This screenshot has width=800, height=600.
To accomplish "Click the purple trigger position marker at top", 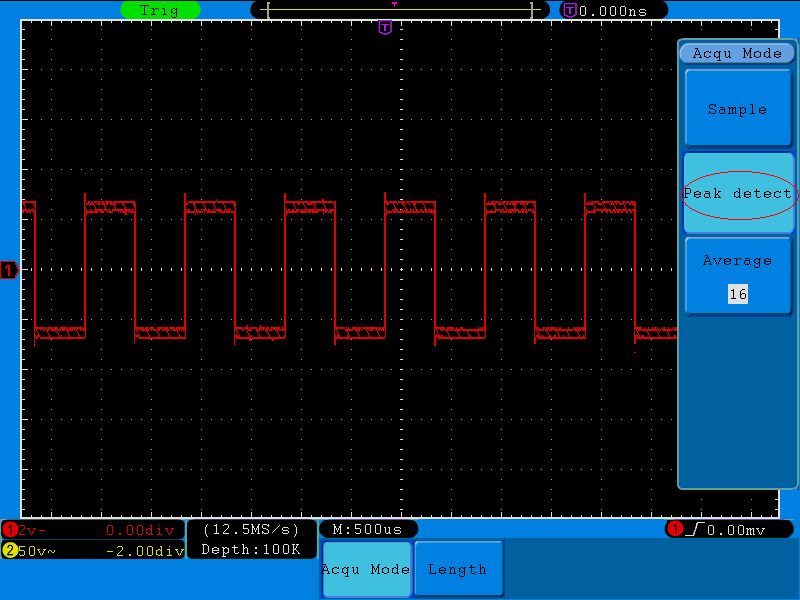I will click(385, 28).
